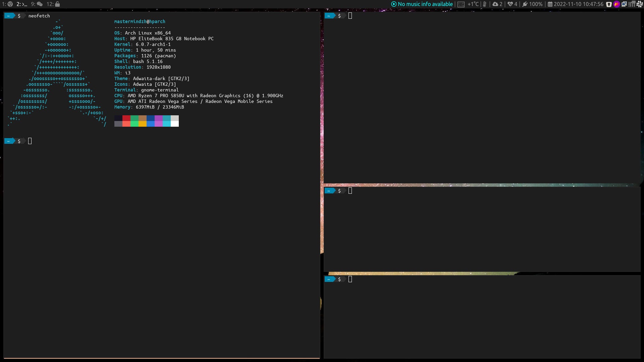Viewport: 644px width, 362px height.
Task: Click the black color block in neofetch palette
Action: [118, 118]
